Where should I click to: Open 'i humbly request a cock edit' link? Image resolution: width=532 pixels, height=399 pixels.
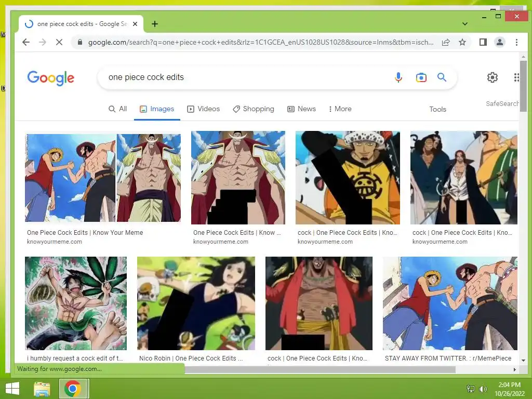point(75,358)
